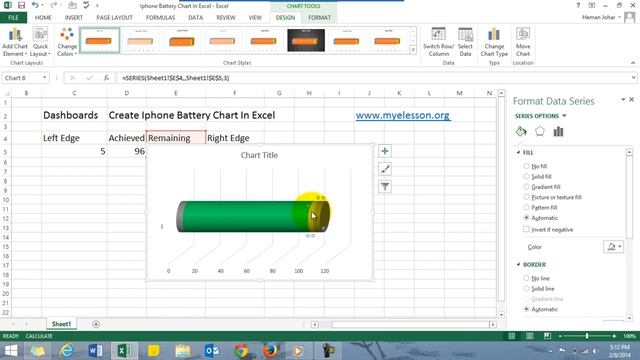Viewport: 640px width, 360px height.
Task: Click Change Chart Type button
Action: (494, 42)
